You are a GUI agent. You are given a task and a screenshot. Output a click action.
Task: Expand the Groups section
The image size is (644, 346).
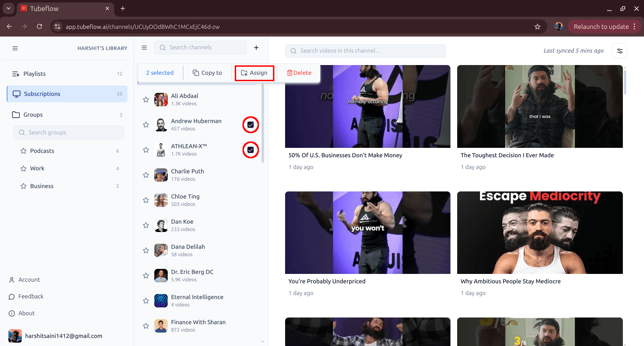coord(33,114)
